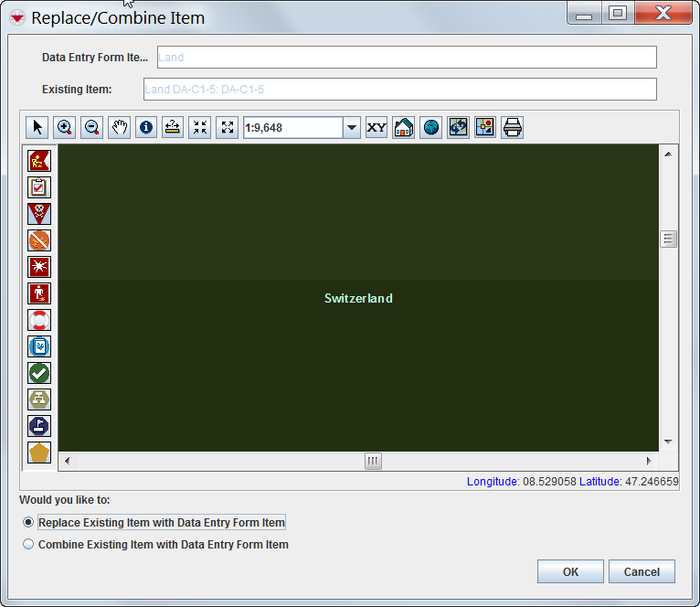This screenshot has width=700, height=607.
Task: Select the arrow pointer tool
Action: pyautogui.click(x=37, y=128)
